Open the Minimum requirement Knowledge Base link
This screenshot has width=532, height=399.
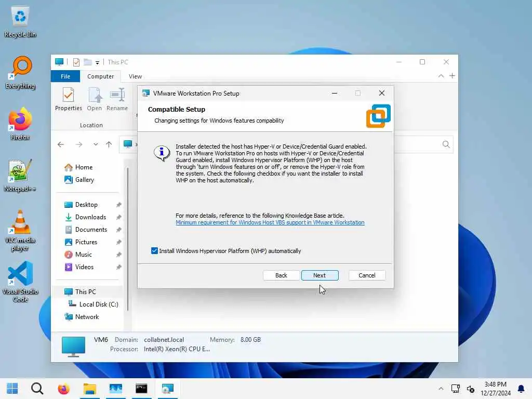[270, 222]
